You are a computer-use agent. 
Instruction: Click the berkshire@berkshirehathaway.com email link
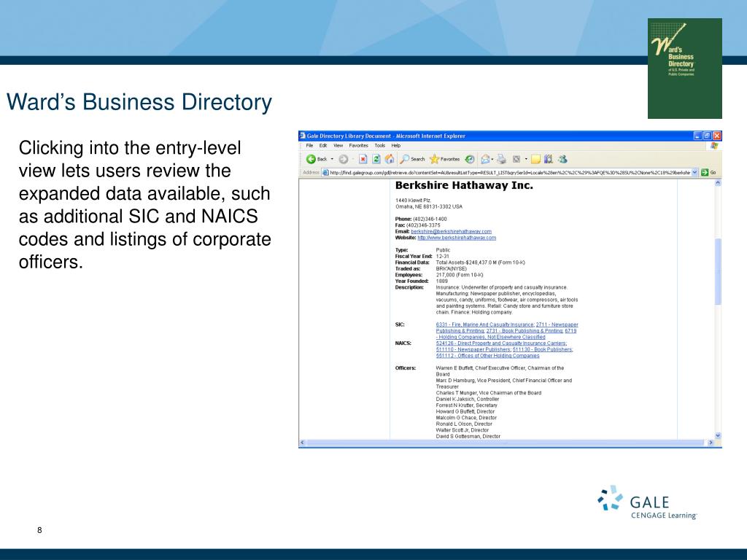451,231
